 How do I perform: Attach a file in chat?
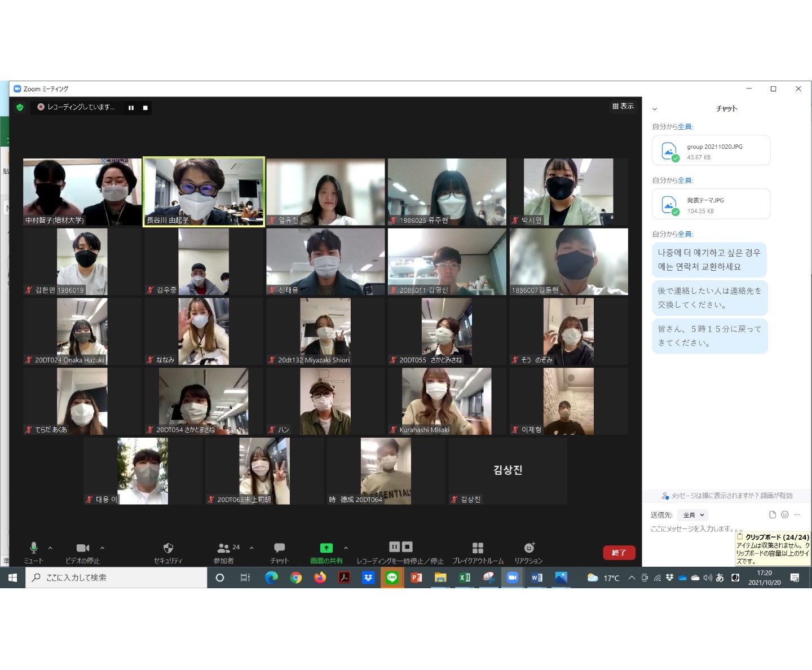(772, 514)
